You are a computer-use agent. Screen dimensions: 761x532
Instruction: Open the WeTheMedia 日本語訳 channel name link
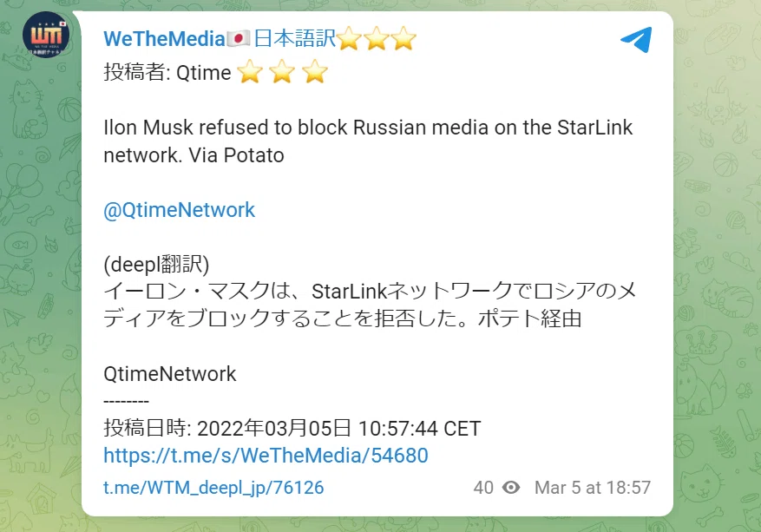pos(260,39)
